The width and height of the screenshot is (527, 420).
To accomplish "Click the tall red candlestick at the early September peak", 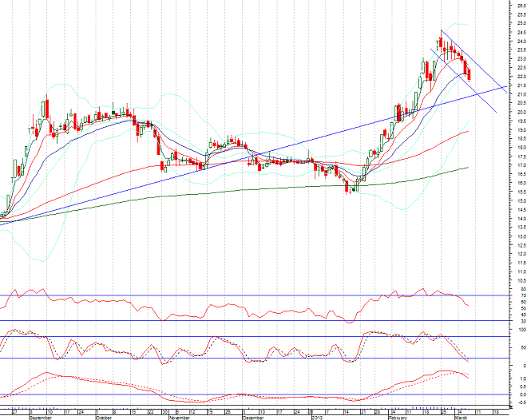I will click(47, 109).
